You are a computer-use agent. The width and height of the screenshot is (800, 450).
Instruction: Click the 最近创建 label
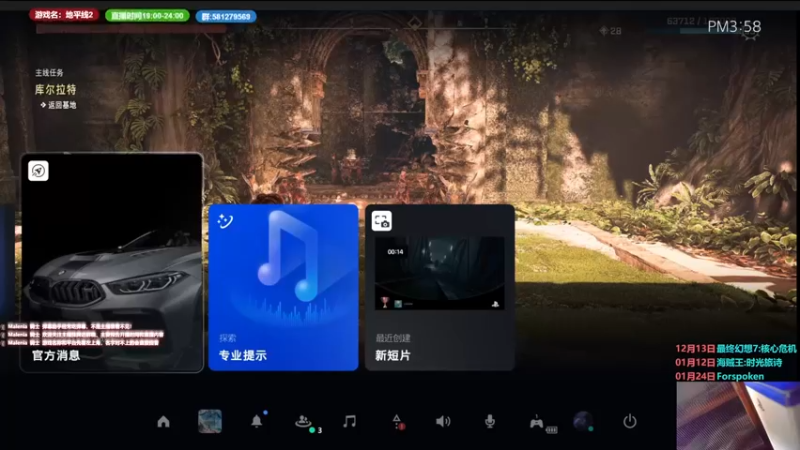coord(393,338)
